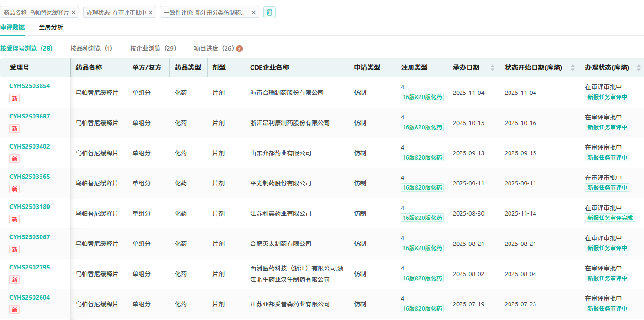
Task: Remove the 药品名称 乌帕替尼缓释片 filter tag
Action: [74, 13]
